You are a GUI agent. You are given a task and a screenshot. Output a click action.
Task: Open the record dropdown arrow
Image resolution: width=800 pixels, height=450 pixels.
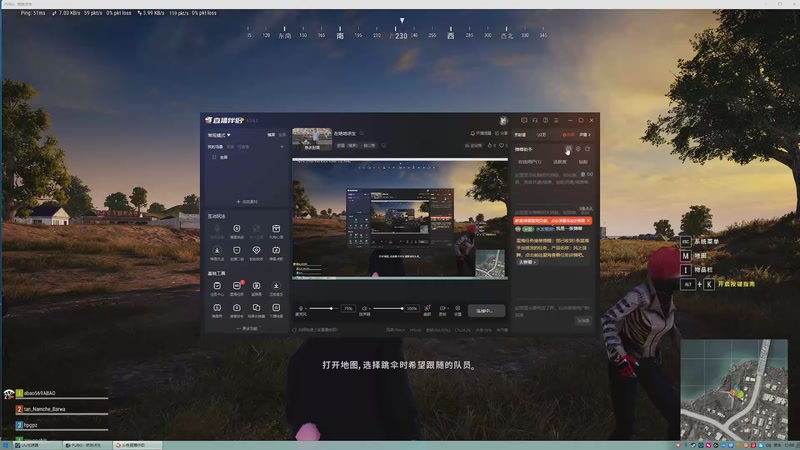click(447, 308)
